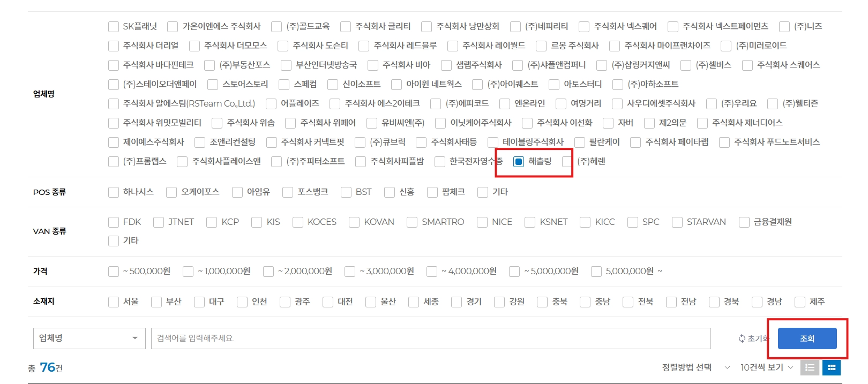The image size is (868, 384).
Task: Check the 팜체크 POS checkbox
Action: tap(432, 192)
